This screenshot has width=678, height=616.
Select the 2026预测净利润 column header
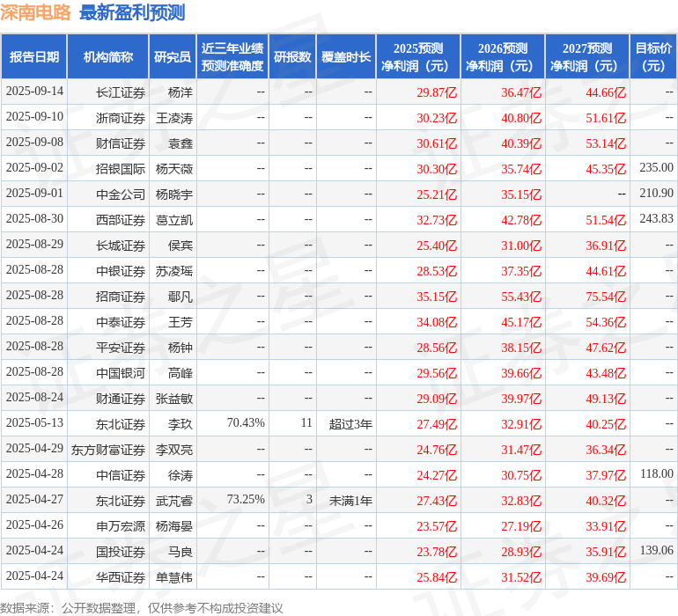[x=503, y=57]
